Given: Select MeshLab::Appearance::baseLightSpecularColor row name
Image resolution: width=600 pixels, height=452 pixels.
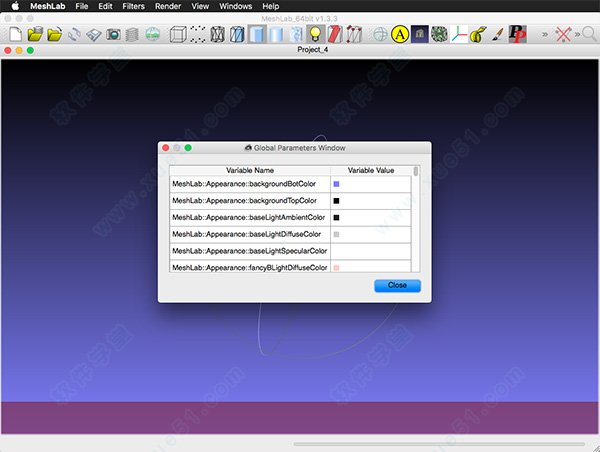Looking at the screenshot, I should coord(250,251).
